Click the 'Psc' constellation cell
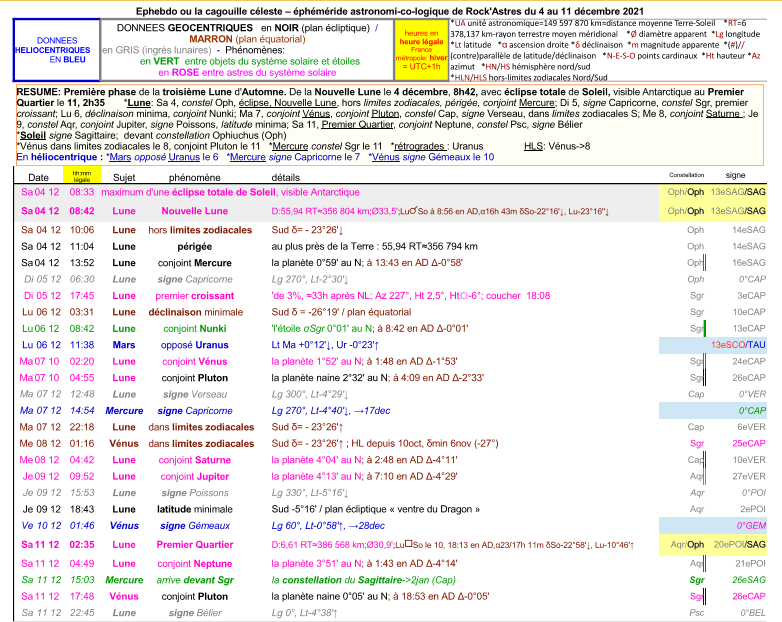The height and width of the screenshot is (622, 782). (697, 613)
